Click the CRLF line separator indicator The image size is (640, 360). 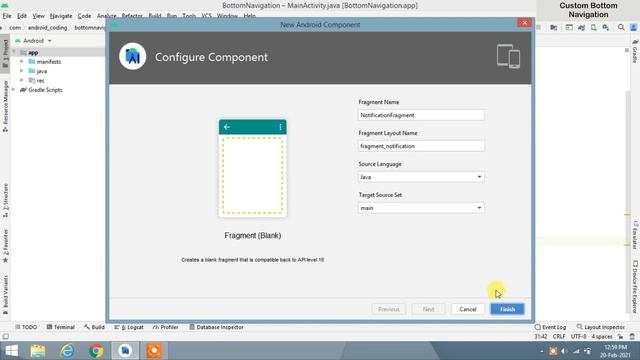pos(559,337)
